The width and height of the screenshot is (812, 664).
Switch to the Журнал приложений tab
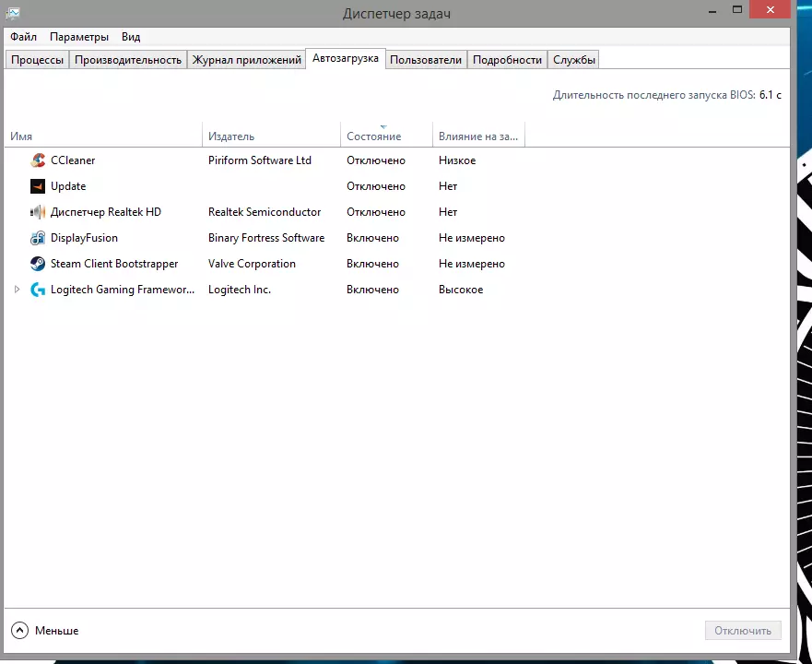[x=246, y=60]
